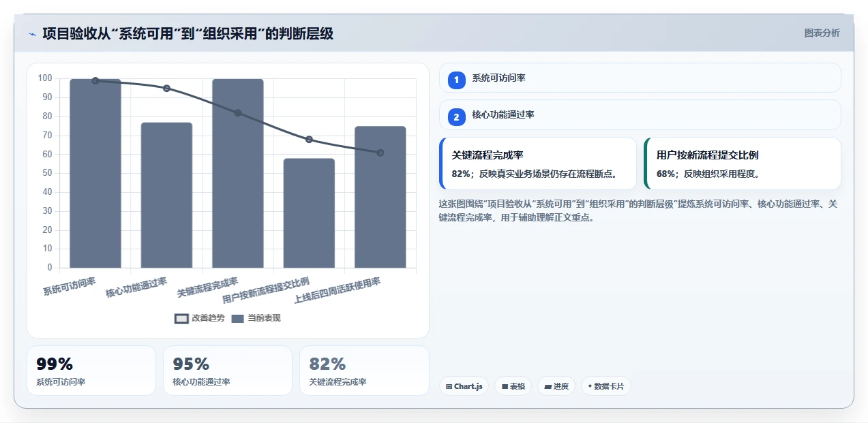Click the 关键流程完成率 info card
This screenshot has width=868, height=423.
point(538,163)
